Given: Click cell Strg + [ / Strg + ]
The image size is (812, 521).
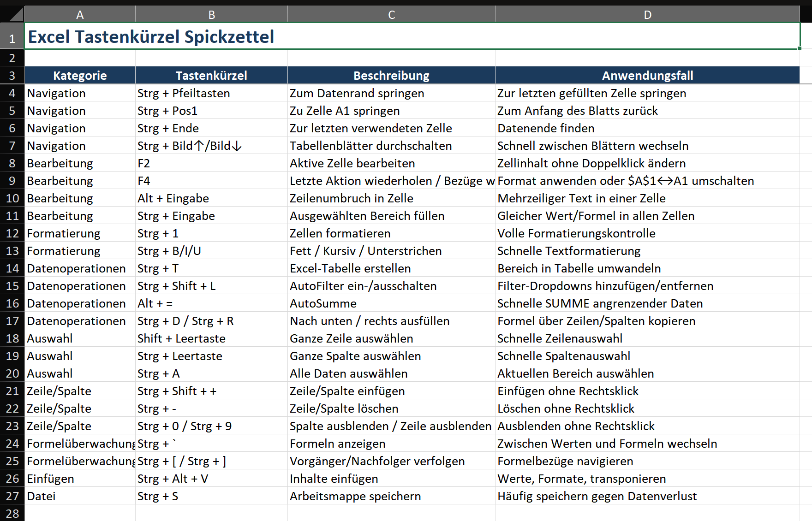Looking at the screenshot, I should coord(211,461).
